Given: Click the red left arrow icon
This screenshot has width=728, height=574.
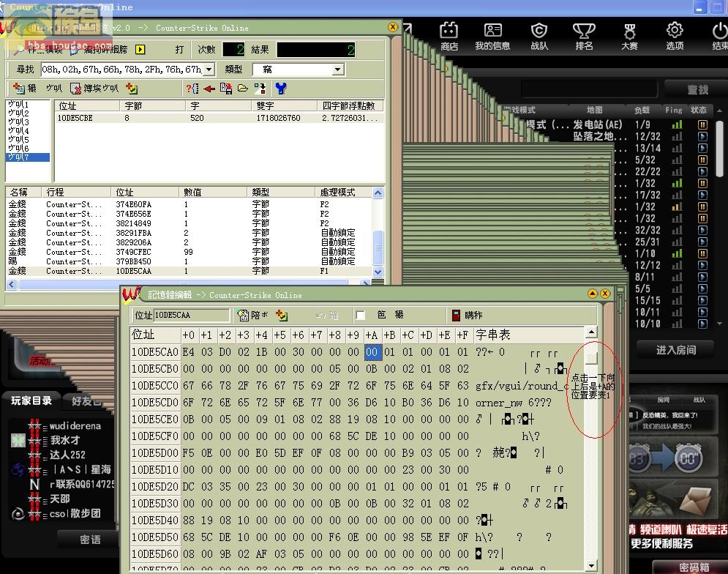Looking at the screenshot, I should click(209, 89).
